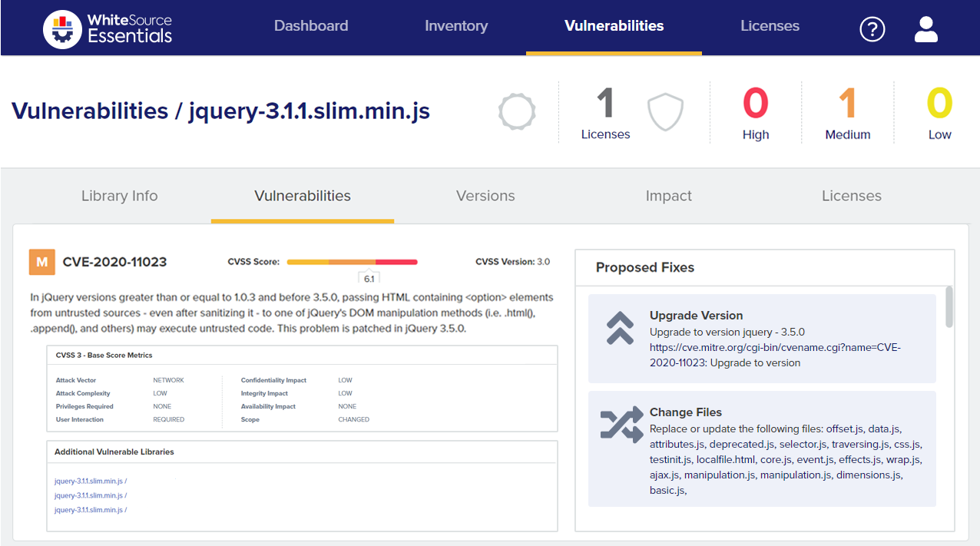The height and width of the screenshot is (546, 980).
Task: Click first jquery-3.1.1.slim.min.js library link
Action: tap(89, 481)
